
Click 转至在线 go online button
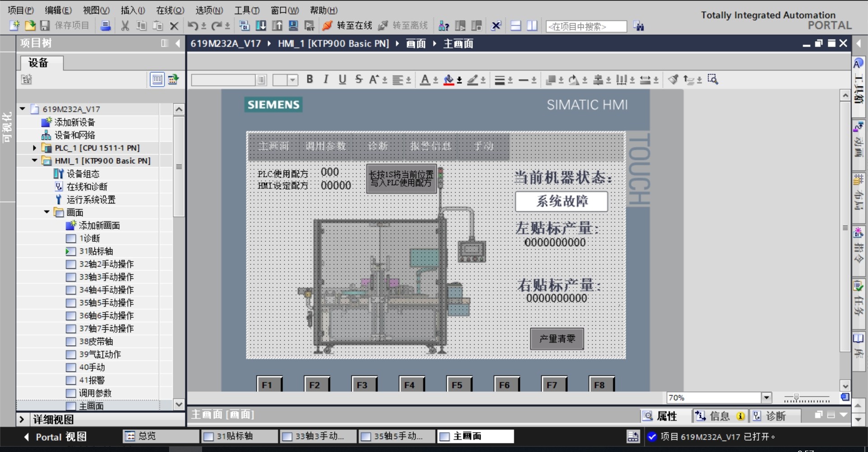pyautogui.click(x=347, y=26)
